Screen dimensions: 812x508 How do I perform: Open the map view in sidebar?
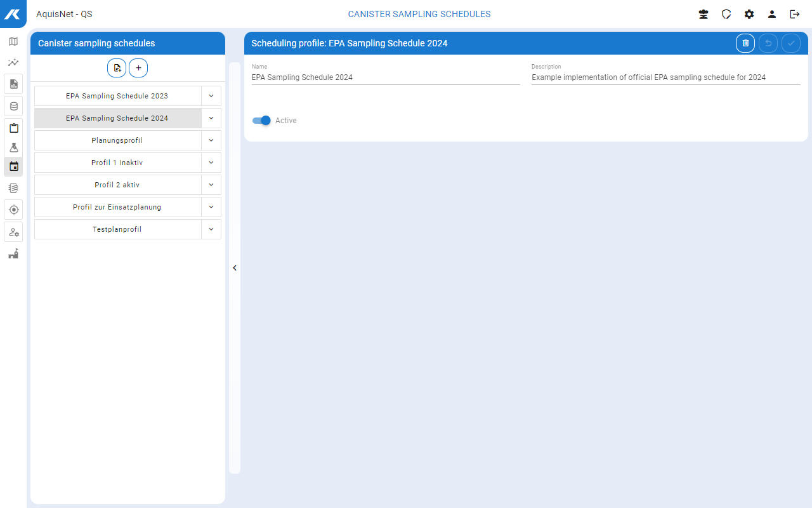click(x=13, y=42)
